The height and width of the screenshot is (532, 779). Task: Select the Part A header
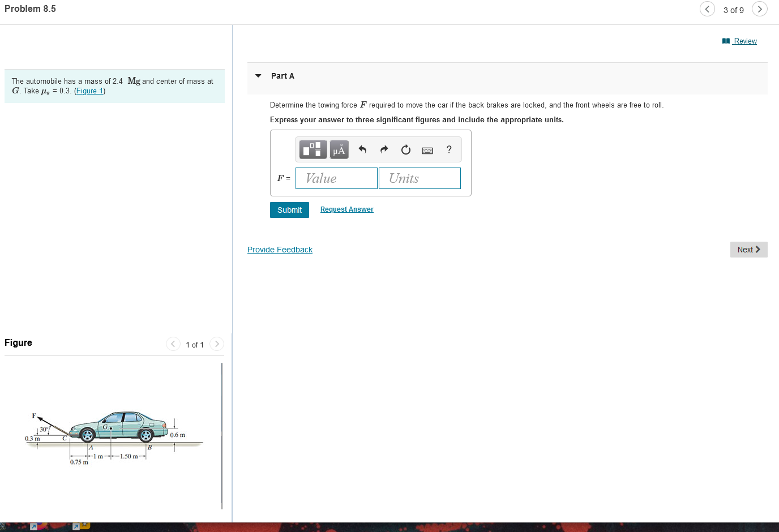tap(283, 76)
